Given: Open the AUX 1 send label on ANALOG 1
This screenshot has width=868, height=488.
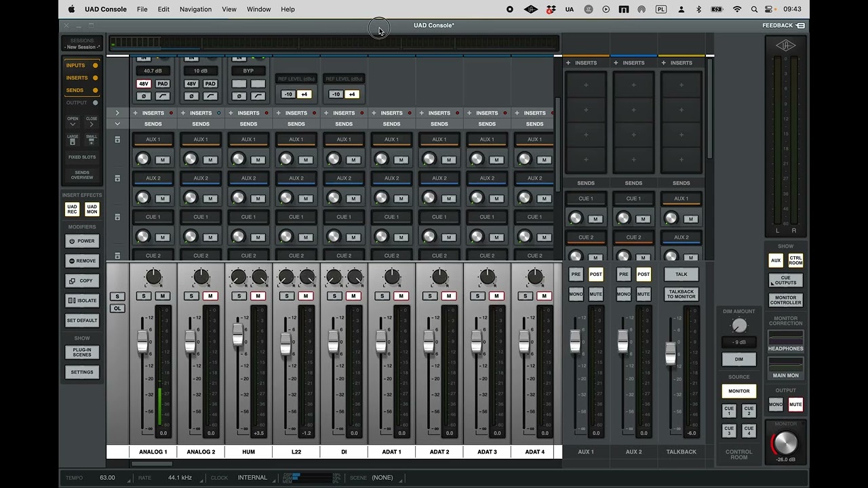Looking at the screenshot, I should coord(153,140).
